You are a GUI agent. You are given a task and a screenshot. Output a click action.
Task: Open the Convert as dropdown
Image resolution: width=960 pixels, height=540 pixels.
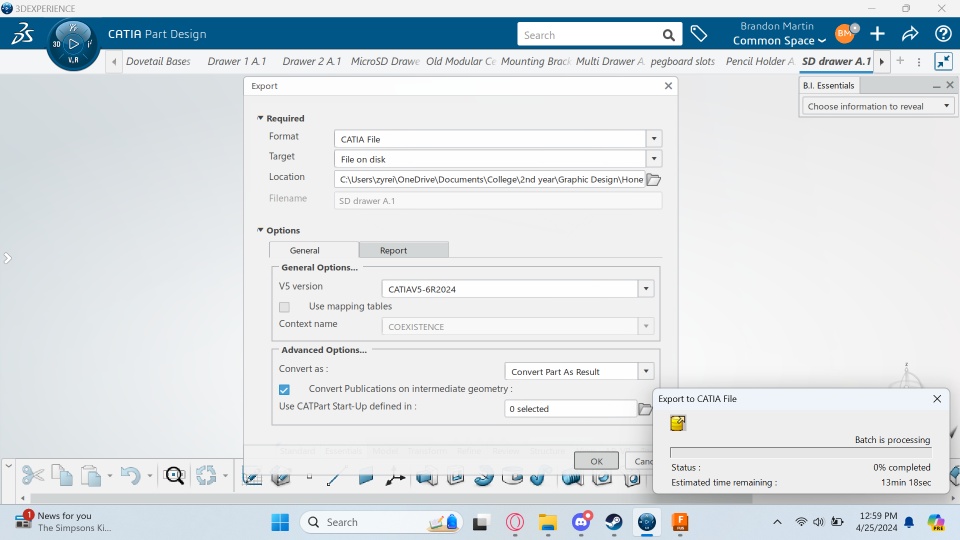pyautogui.click(x=646, y=372)
